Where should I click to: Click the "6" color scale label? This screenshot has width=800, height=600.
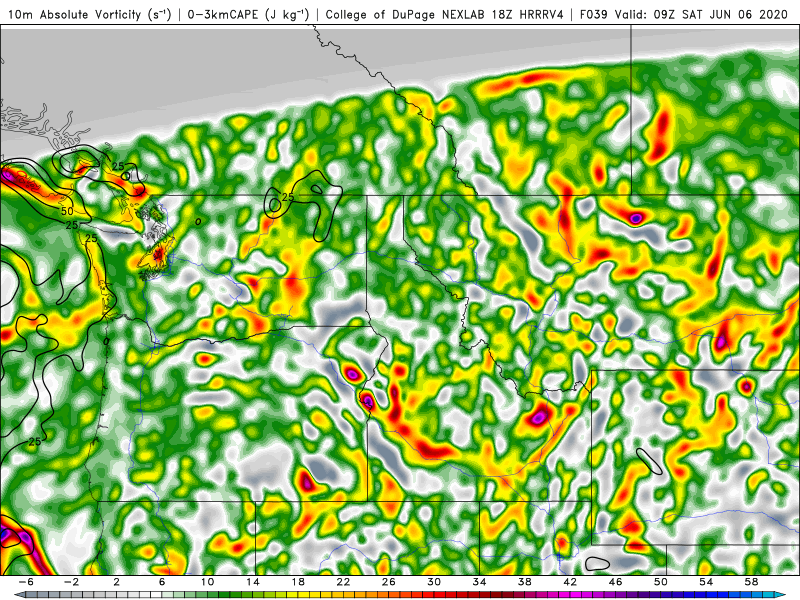(x=162, y=582)
